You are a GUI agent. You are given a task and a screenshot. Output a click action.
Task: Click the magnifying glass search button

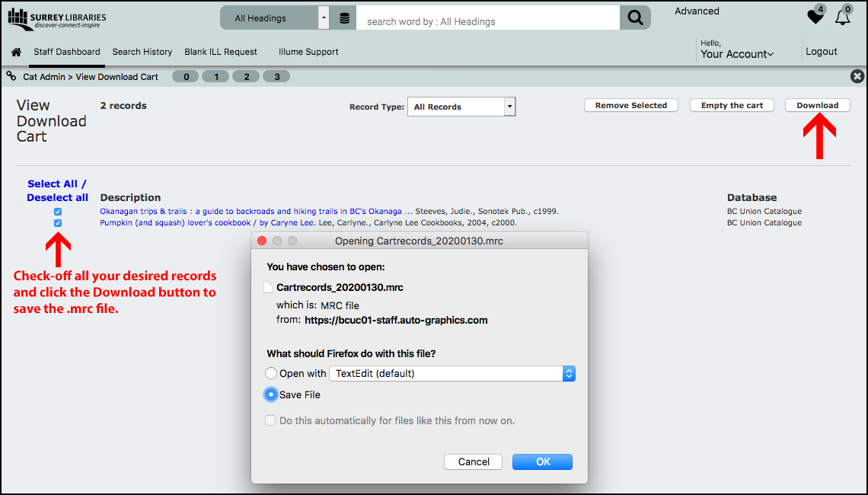[635, 18]
